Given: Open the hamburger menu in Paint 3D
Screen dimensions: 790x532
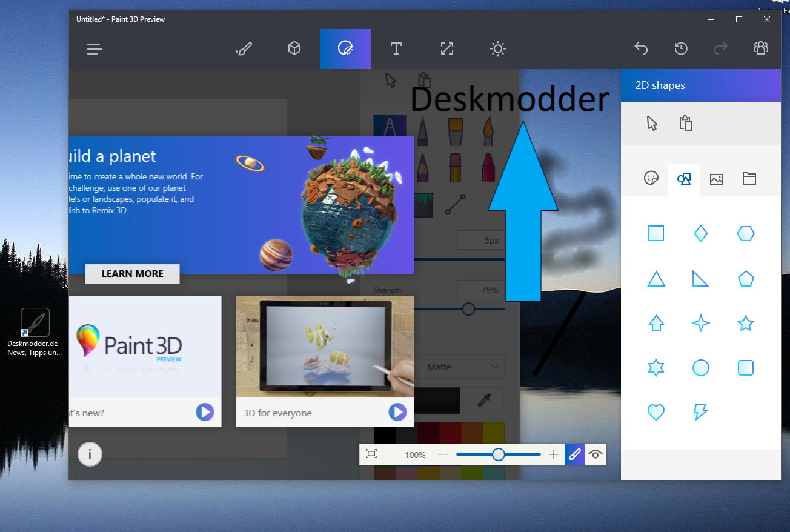Looking at the screenshot, I should tap(95, 49).
